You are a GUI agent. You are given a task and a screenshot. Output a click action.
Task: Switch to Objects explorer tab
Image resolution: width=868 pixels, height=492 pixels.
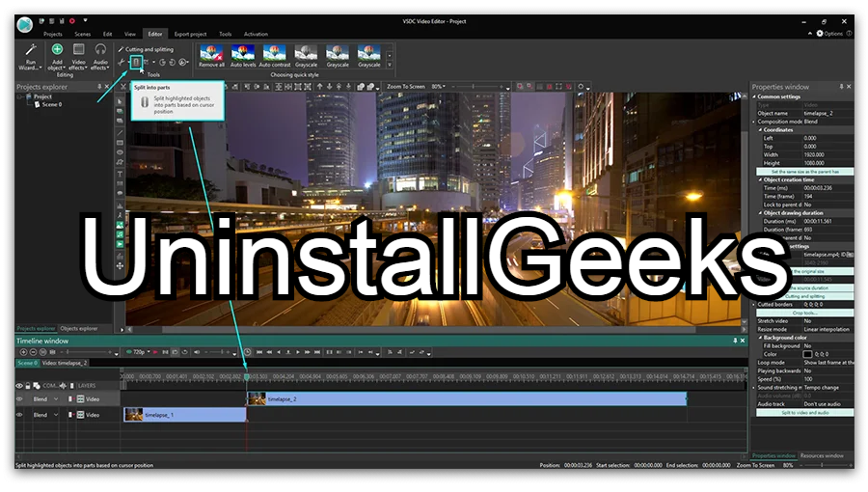pos(79,329)
